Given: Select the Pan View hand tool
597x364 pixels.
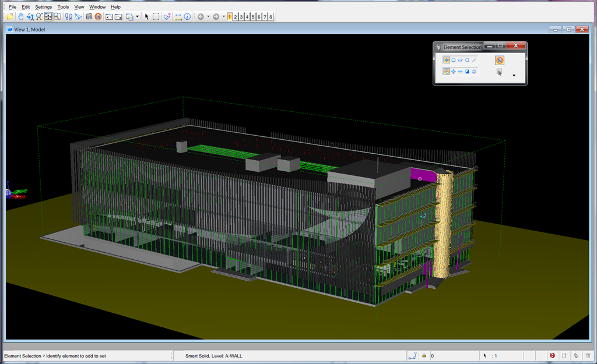Looking at the screenshot, I should [21, 17].
